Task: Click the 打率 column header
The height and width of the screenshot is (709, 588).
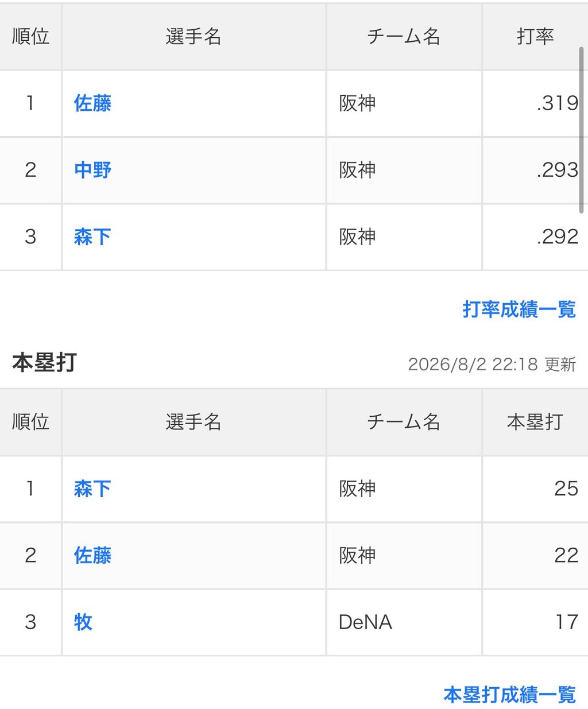Action: tap(535, 37)
